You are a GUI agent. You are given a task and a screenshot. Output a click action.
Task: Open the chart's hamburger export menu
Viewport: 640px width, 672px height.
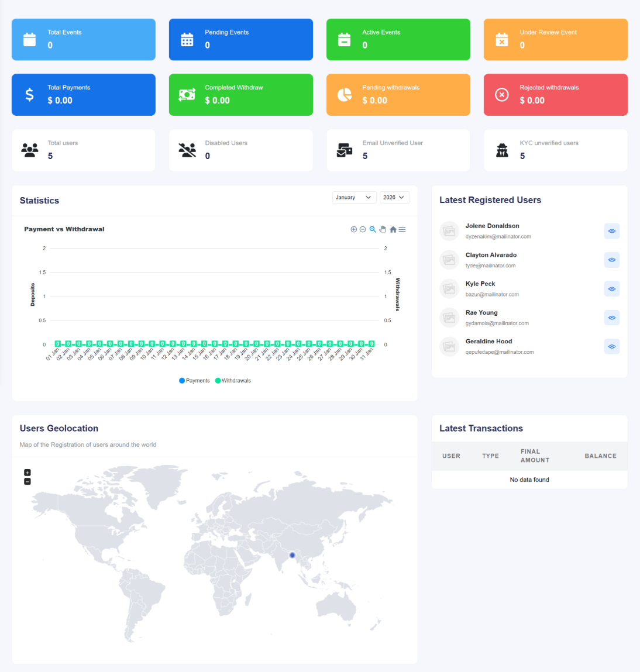pyautogui.click(x=402, y=229)
